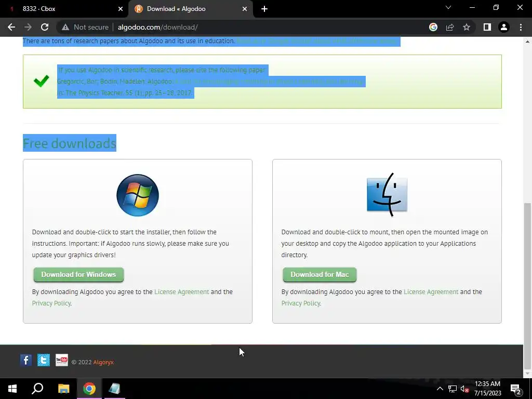Open Privacy Policy link in Windows box
The width and height of the screenshot is (532, 399).
click(x=51, y=303)
